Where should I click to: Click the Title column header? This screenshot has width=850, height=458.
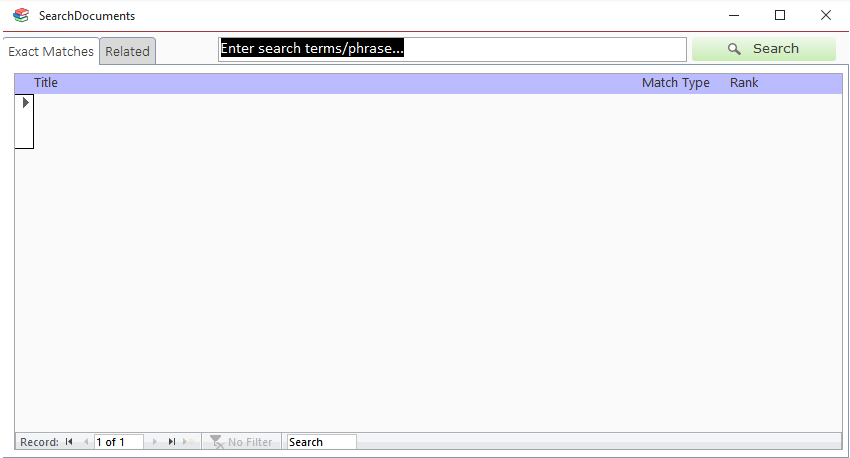coord(46,82)
